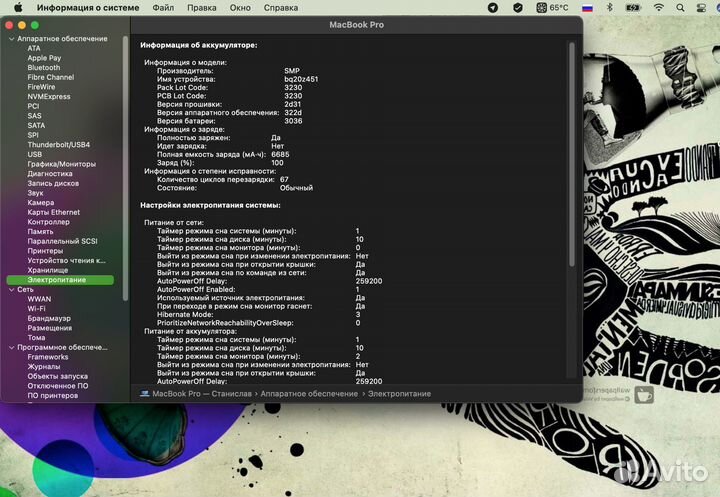Open the Файл menu
720x497 pixels.
coord(163,7)
